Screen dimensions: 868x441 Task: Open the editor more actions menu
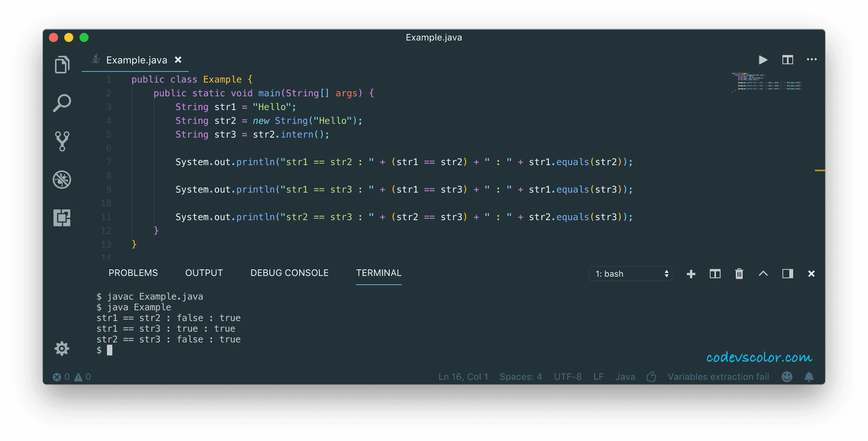pyautogui.click(x=811, y=60)
